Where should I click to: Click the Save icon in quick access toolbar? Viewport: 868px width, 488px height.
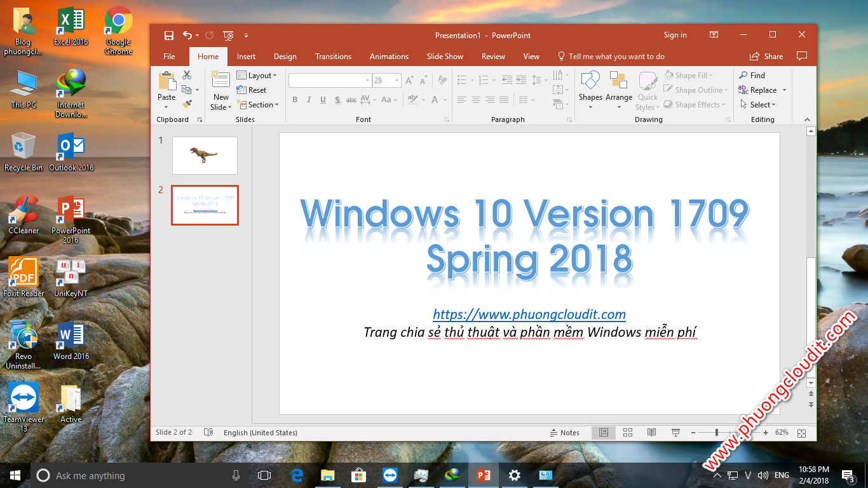pyautogui.click(x=168, y=36)
